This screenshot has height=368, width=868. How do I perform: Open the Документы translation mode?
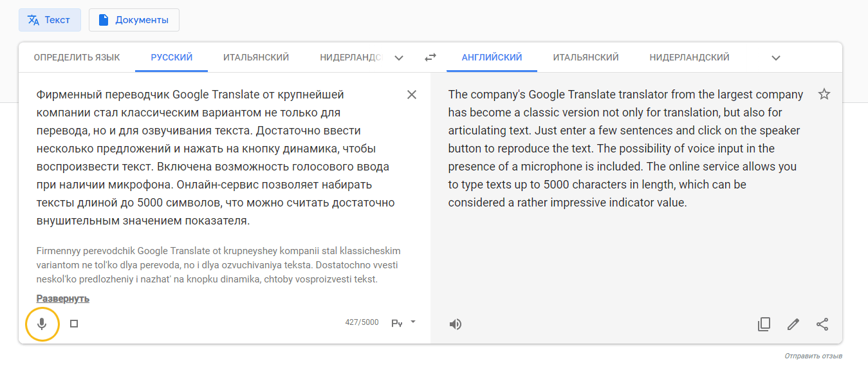[x=134, y=20]
